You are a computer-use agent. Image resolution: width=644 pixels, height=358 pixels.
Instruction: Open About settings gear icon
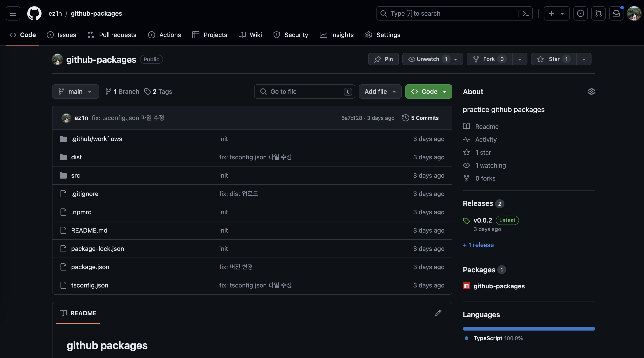coord(591,92)
